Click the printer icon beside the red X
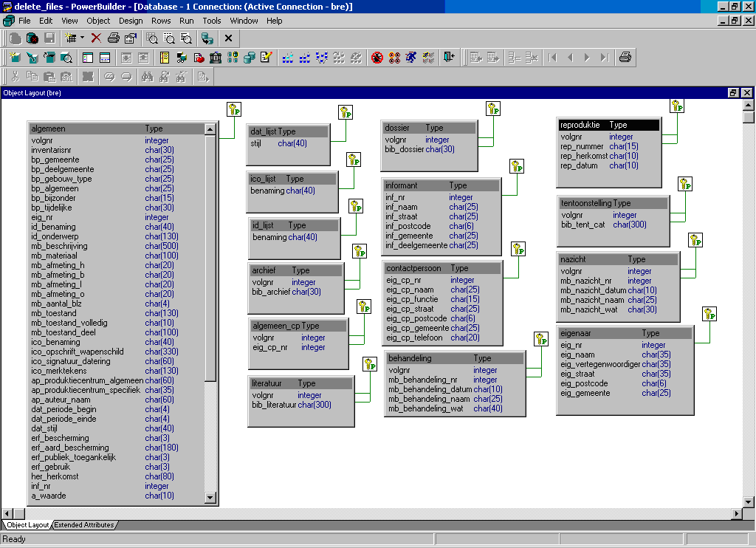 (x=114, y=38)
